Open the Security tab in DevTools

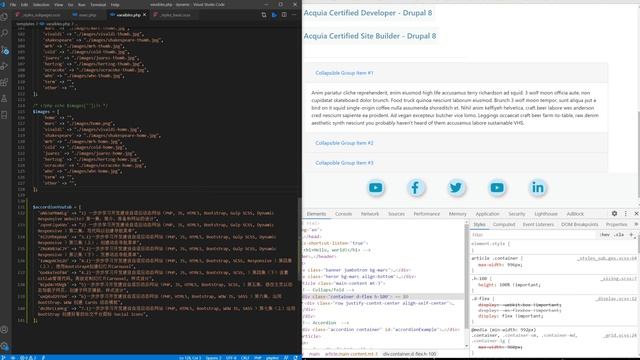click(x=517, y=214)
